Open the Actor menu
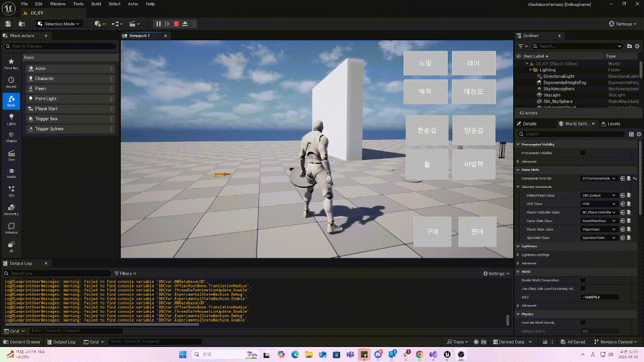This screenshot has height=362, width=644. (133, 4)
